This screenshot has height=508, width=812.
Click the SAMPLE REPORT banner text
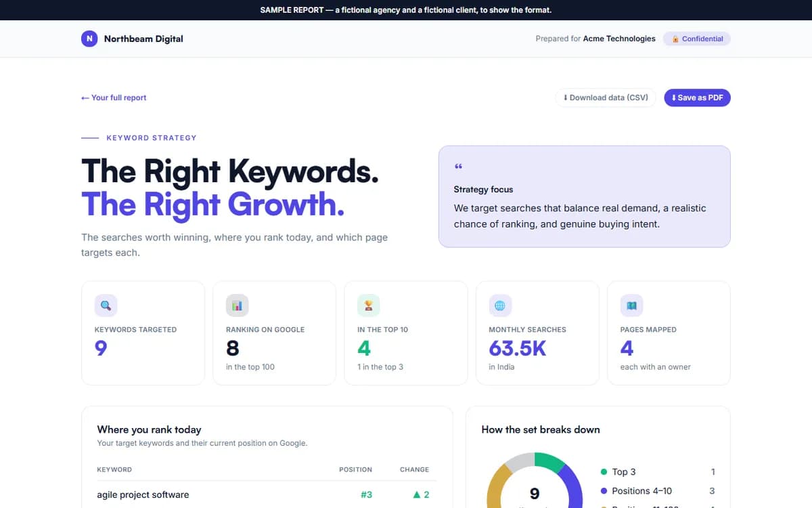coord(406,10)
